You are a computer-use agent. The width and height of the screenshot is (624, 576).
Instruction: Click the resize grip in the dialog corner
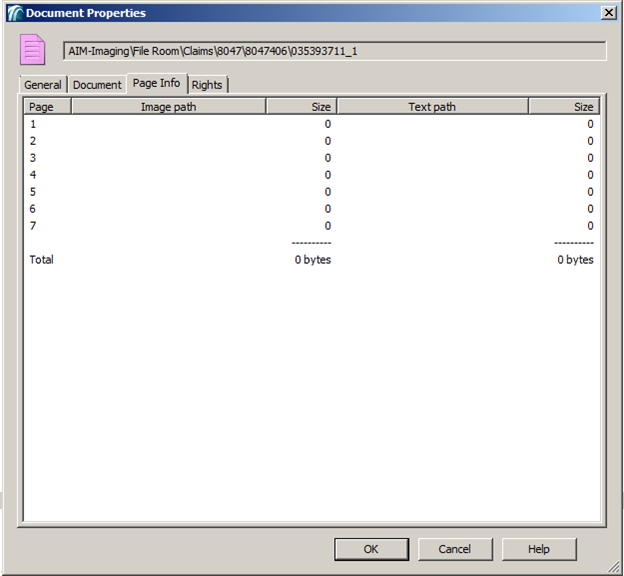(614, 567)
